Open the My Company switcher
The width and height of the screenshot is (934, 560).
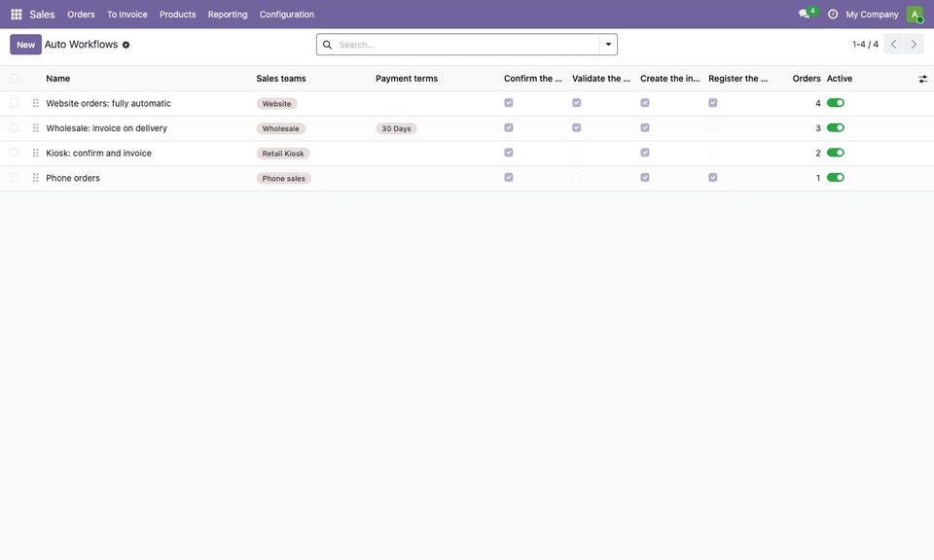pyautogui.click(x=872, y=15)
